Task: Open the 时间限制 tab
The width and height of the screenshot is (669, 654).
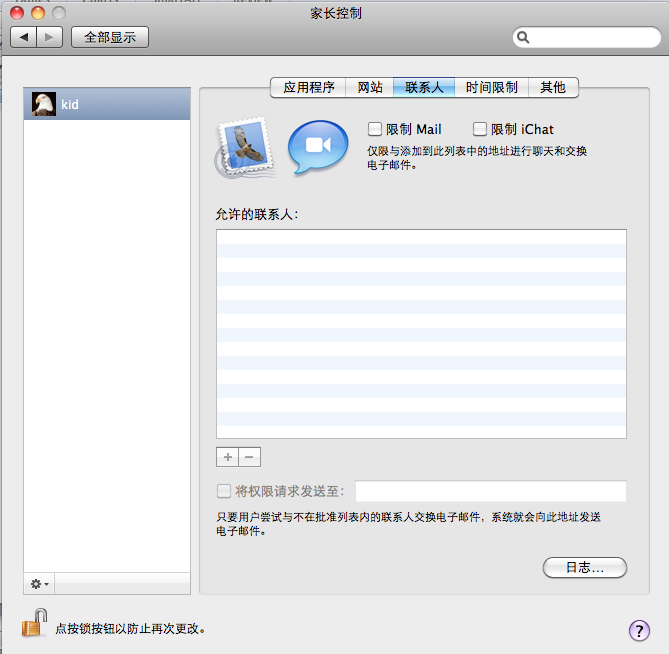Action: pyautogui.click(x=492, y=87)
